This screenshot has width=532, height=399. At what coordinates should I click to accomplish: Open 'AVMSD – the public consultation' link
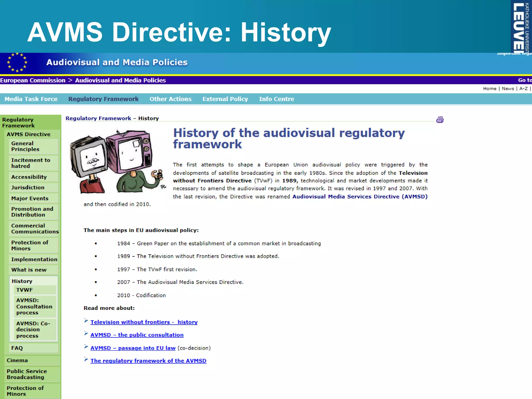tap(137, 335)
